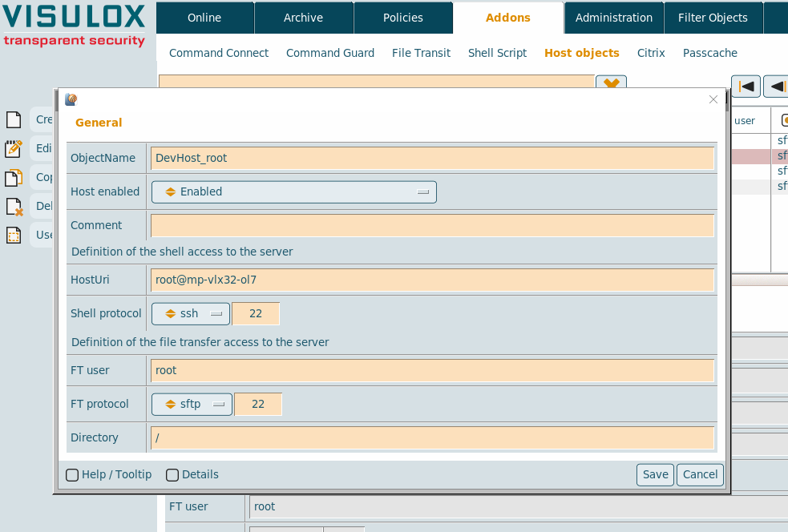Click the orange X clear filter icon
The width and height of the screenshot is (788, 532).
(x=610, y=83)
